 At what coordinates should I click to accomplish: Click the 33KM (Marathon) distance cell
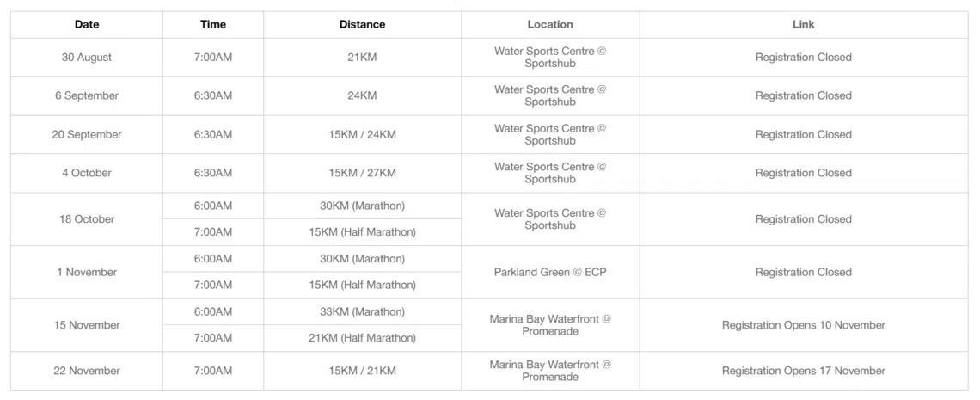(x=362, y=312)
